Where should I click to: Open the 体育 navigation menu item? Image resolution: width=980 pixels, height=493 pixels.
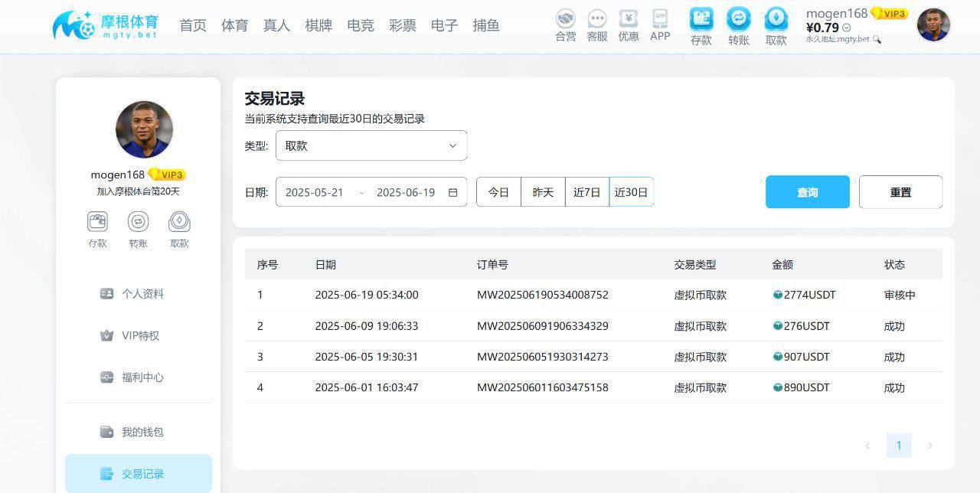[234, 25]
